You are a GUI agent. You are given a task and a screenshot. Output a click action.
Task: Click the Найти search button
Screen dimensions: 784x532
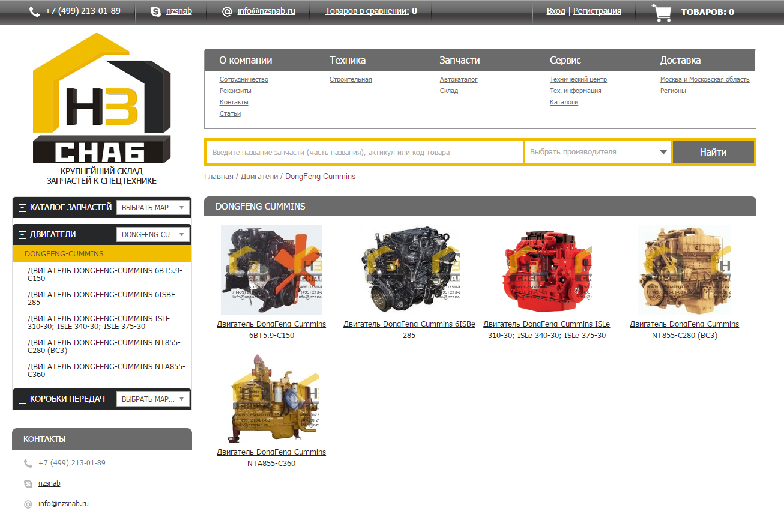click(713, 152)
